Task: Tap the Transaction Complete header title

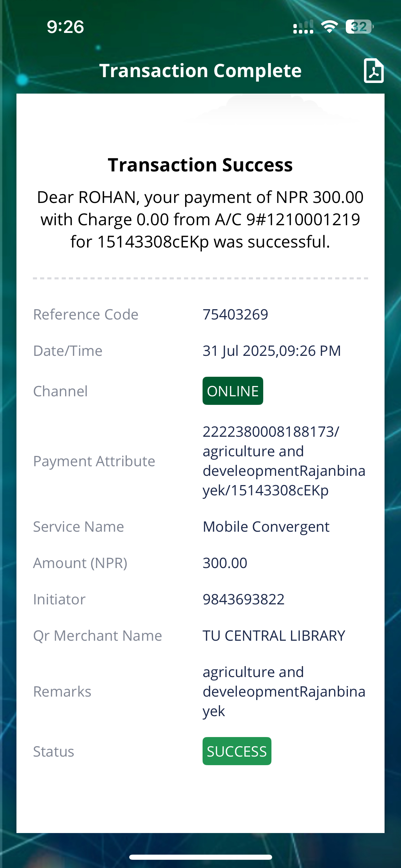Action: (x=200, y=71)
